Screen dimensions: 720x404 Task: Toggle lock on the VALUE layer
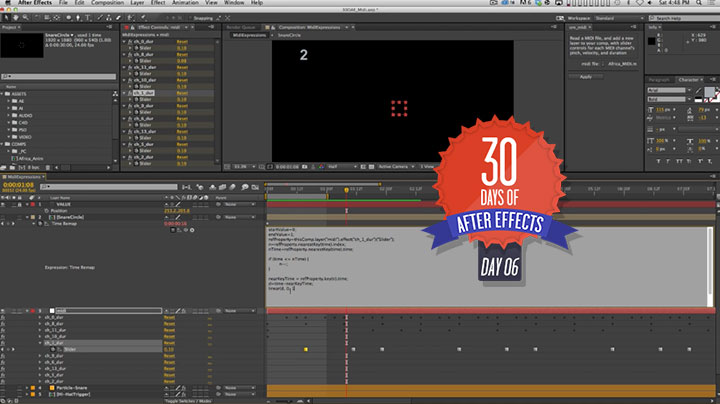pos(20,204)
